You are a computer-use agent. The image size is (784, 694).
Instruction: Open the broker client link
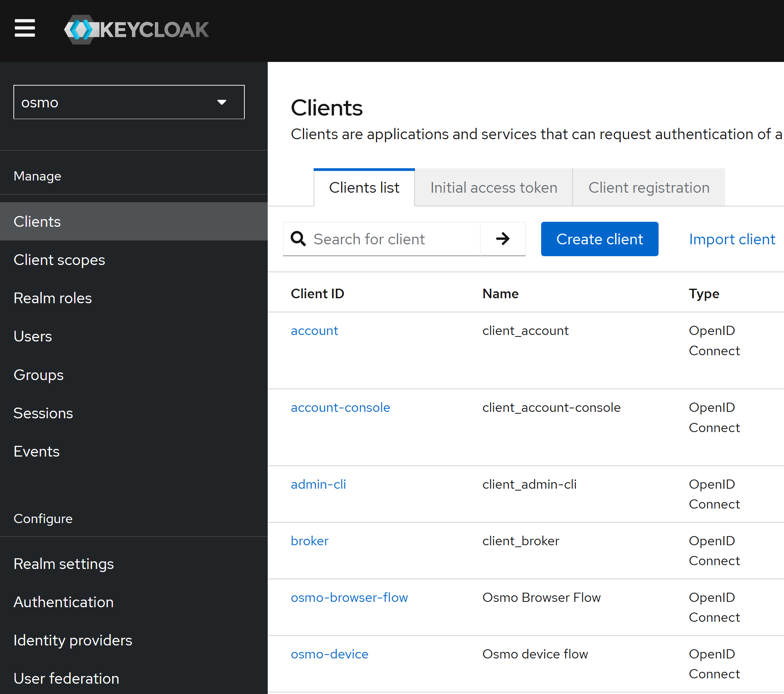309,541
